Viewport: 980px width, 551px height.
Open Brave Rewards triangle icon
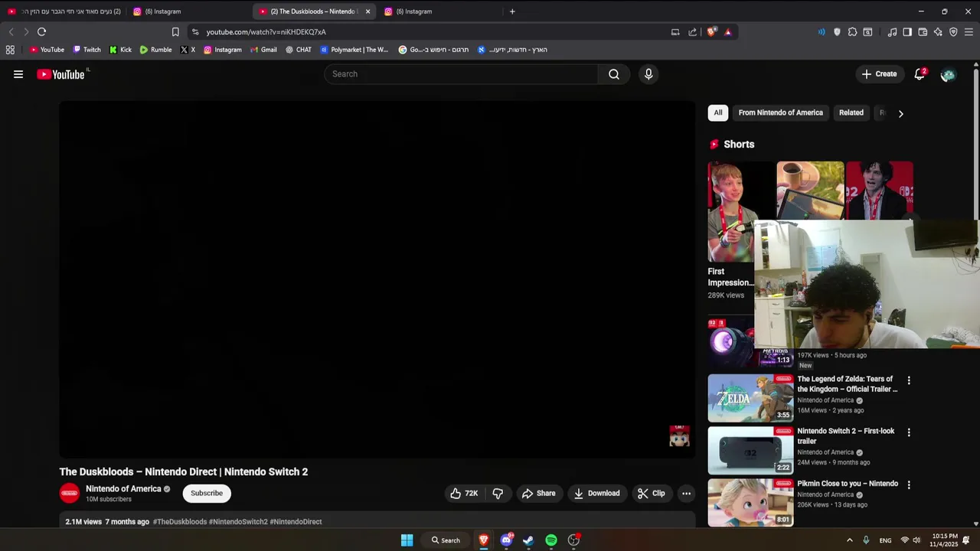727,32
